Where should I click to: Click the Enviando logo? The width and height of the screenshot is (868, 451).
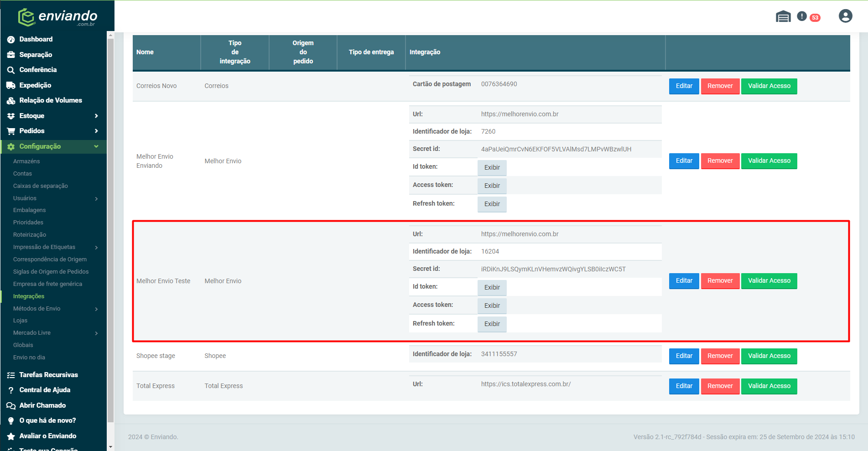coord(57,17)
